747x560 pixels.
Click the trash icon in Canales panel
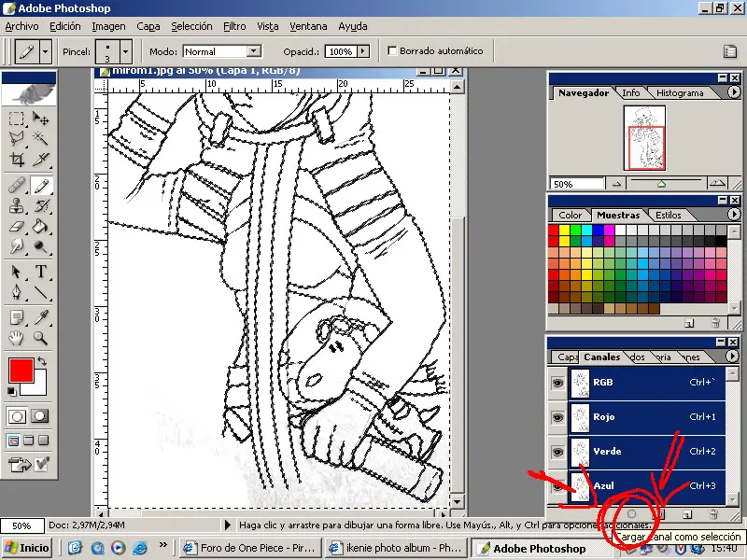(x=713, y=514)
